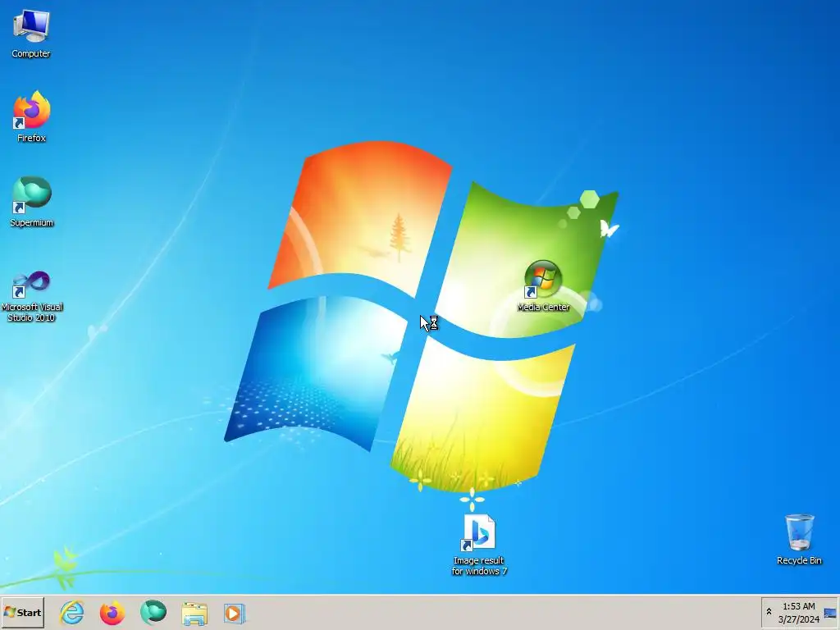Launch Internet Explorer from the taskbar
The width and height of the screenshot is (840, 630).
click(72, 612)
